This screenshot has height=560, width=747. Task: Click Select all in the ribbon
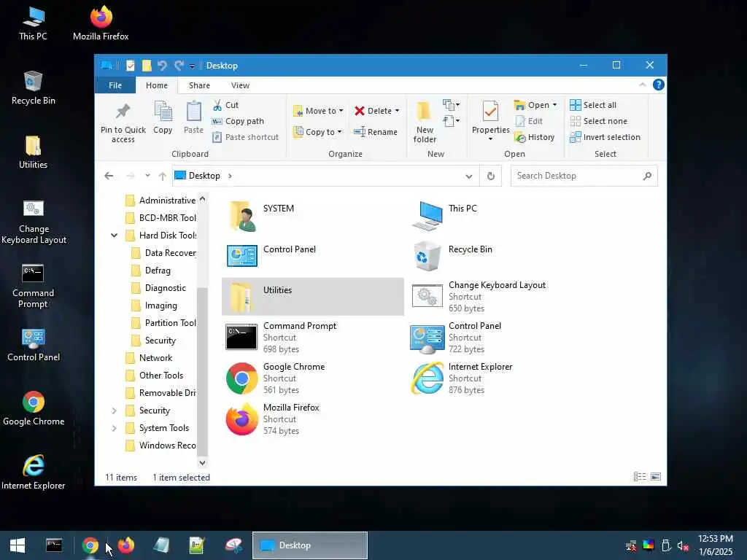593,105
